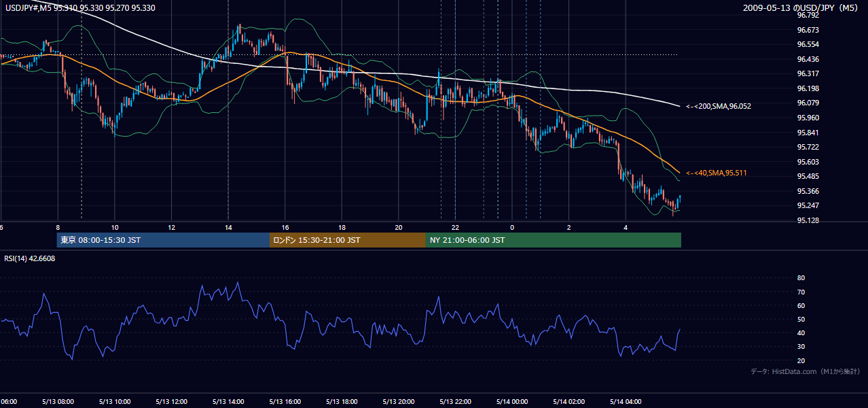Click the RSI(14) 42.6608 indicator label
The width and height of the screenshot is (868, 408).
pos(30,258)
